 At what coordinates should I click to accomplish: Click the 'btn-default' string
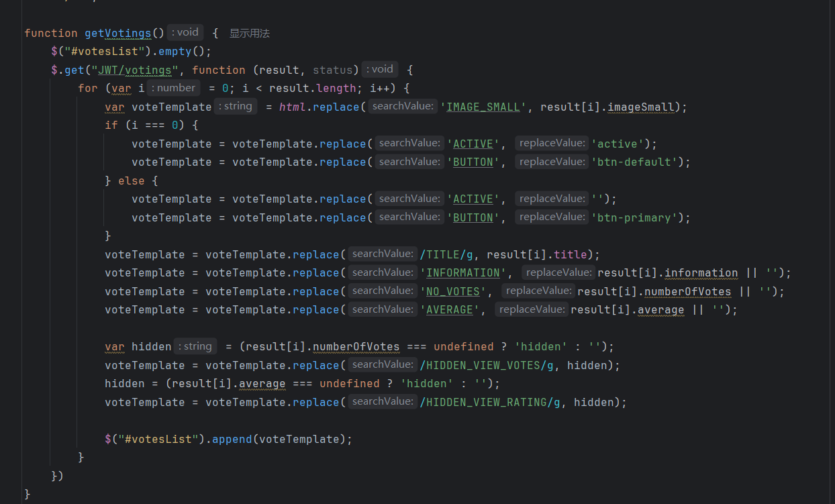634,162
